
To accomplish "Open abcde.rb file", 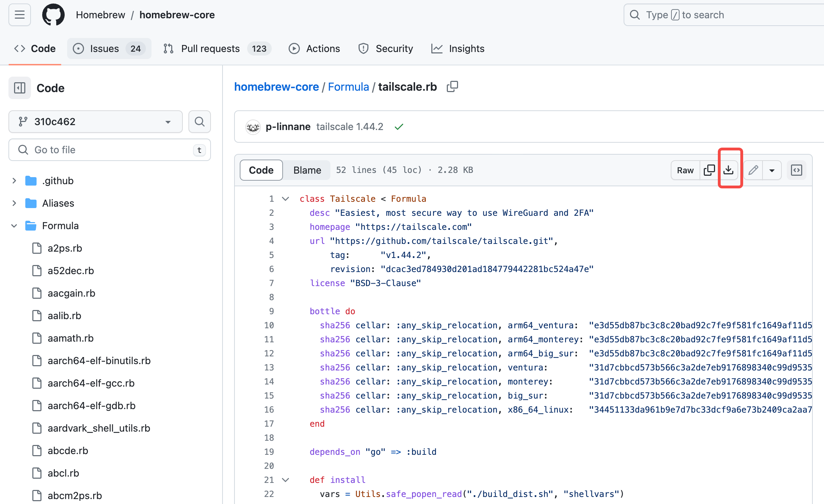I will [68, 451].
